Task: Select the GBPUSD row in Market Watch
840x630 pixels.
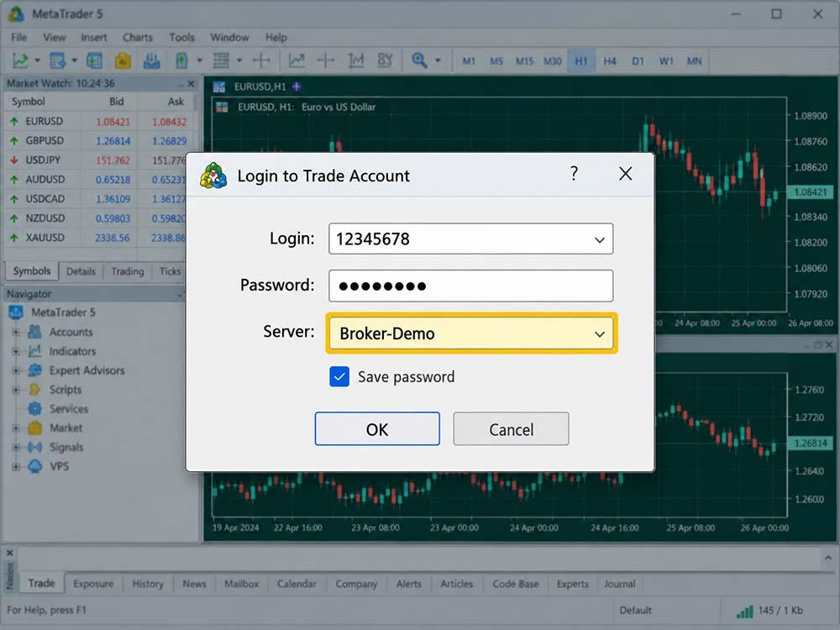Action: coord(100,141)
